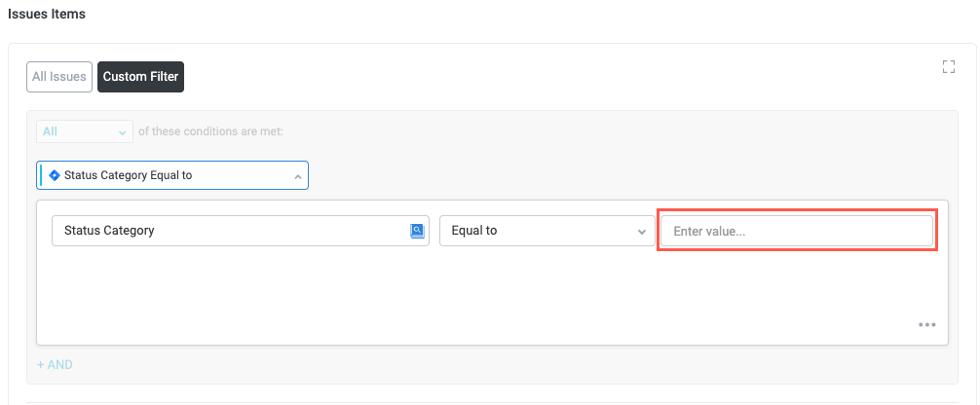
Task: Add another condition with + AND
Action: click(55, 364)
